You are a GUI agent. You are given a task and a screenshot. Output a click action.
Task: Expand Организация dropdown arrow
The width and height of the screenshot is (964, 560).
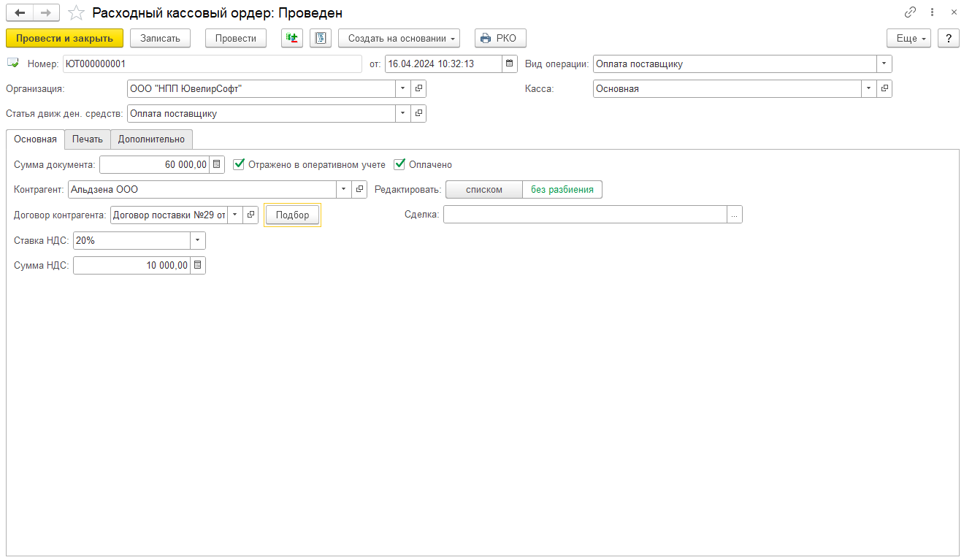pyautogui.click(x=404, y=88)
